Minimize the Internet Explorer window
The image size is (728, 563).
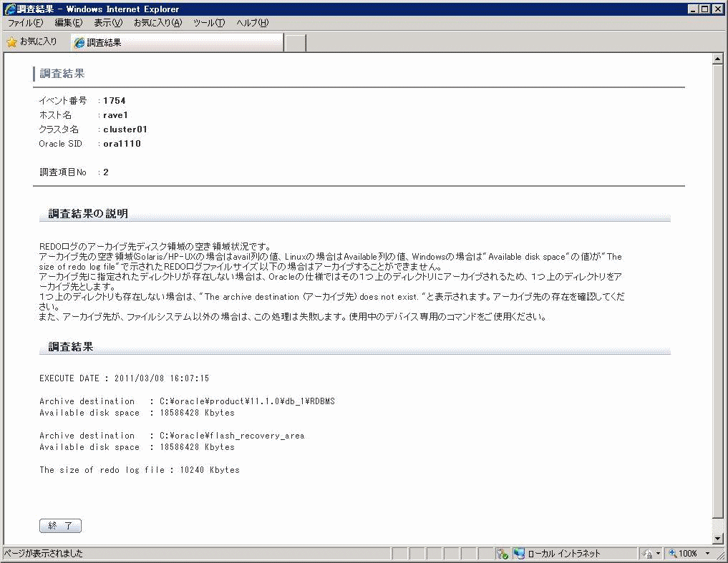[x=693, y=9]
